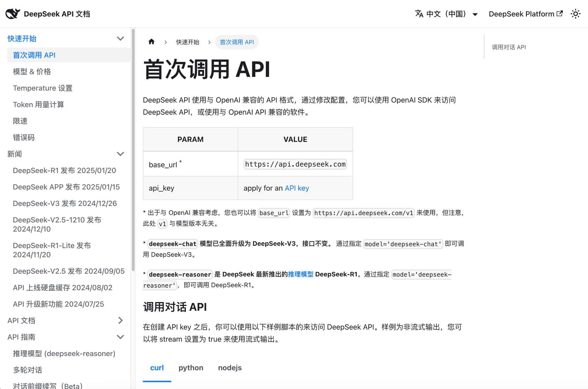Click the API key link in table
The height and width of the screenshot is (389, 588).
click(x=297, y=188)
